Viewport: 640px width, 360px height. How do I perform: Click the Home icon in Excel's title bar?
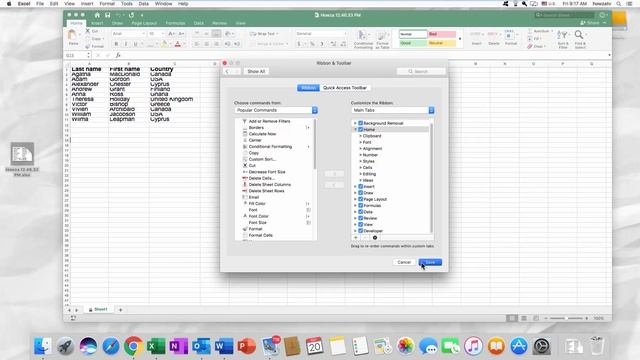(97, 15)
